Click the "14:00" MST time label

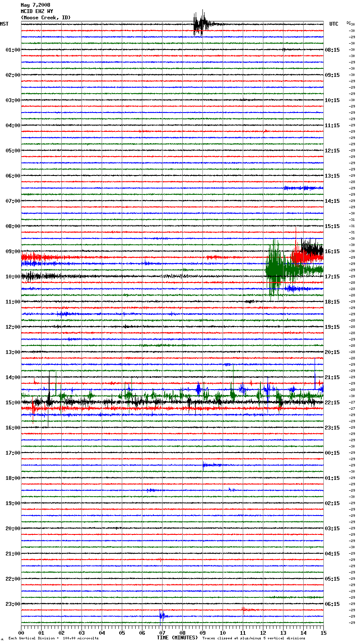(x=13, y=377)
